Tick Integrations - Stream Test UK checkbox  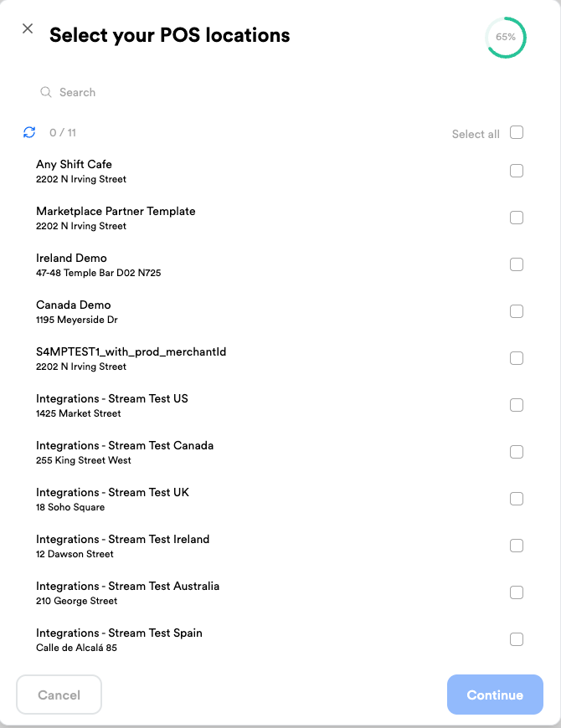click(517, 499)
